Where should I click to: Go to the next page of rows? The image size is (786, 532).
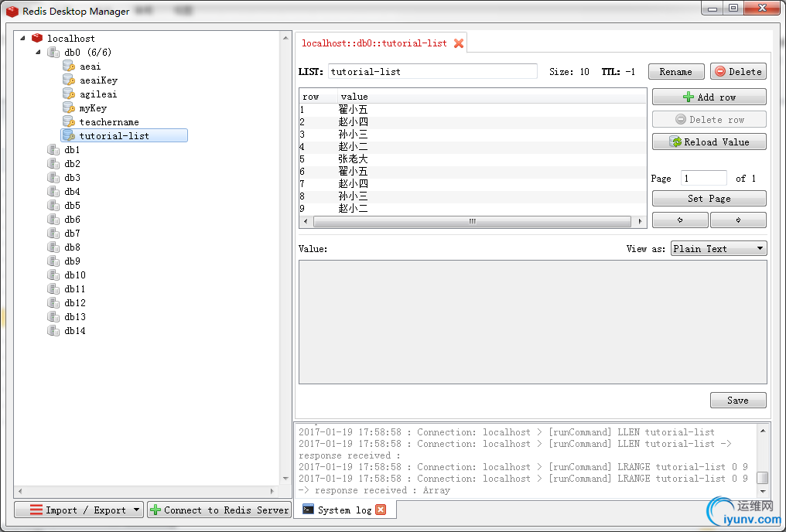[738, 220]
